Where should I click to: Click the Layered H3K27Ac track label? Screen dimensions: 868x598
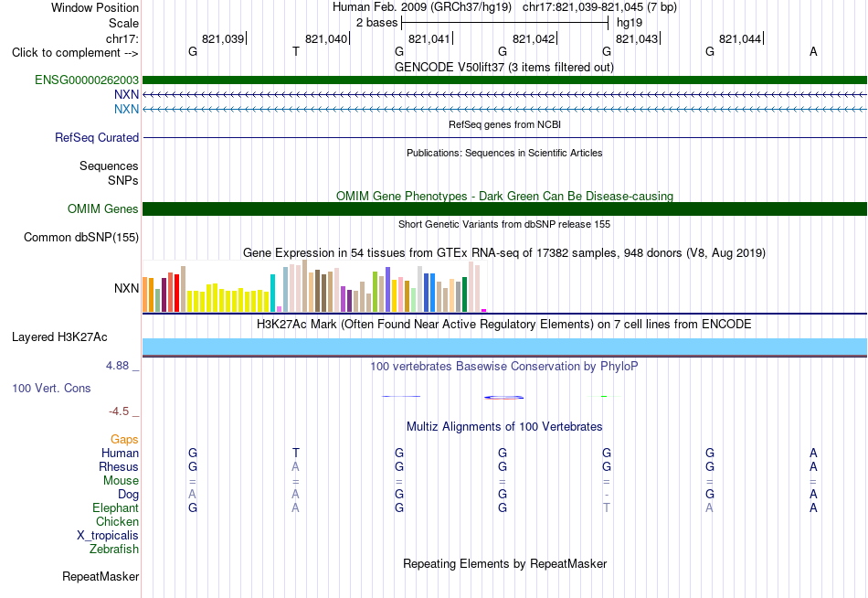tap(59, 337)
